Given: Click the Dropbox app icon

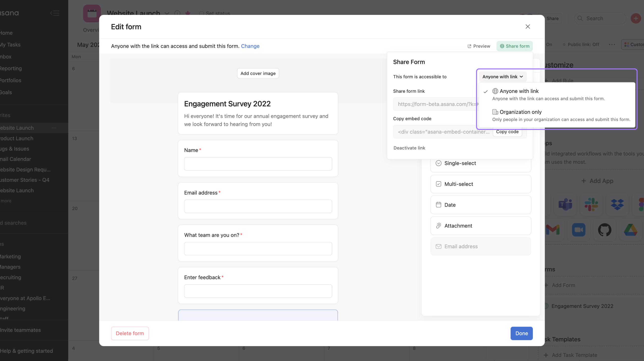Looking at the screenshot, I should click(617, 204).
